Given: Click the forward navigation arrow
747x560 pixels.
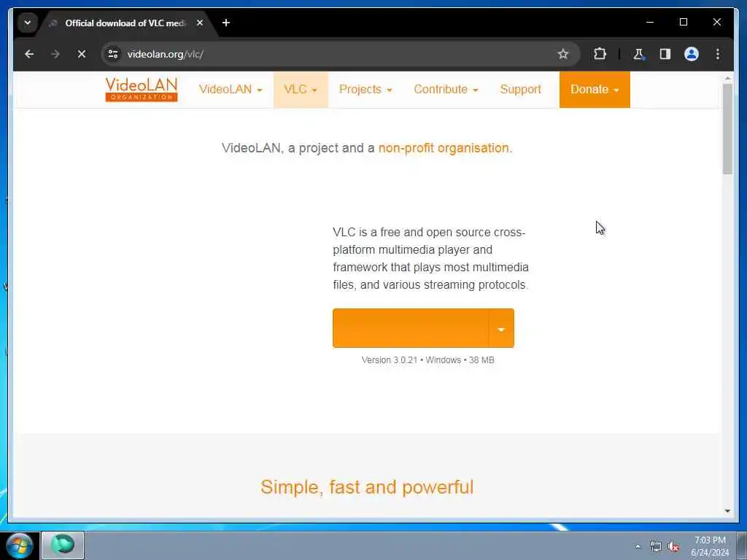Looking at the screenshot, I should [55, 54].
